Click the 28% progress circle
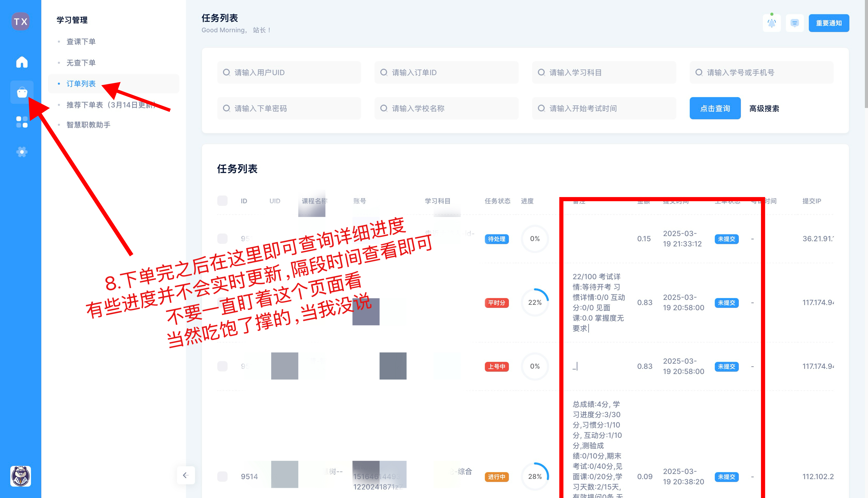Viewport: 868px width, 498px height. 535,477
